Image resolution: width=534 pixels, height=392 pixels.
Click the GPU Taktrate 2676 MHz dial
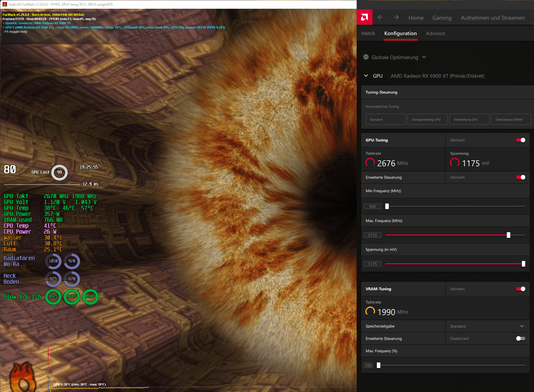[x=370, y=163]
